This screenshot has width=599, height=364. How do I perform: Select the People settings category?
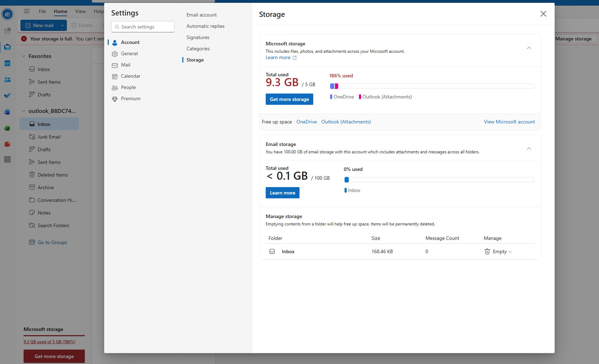pyautogui.click(x=128, y=87)
